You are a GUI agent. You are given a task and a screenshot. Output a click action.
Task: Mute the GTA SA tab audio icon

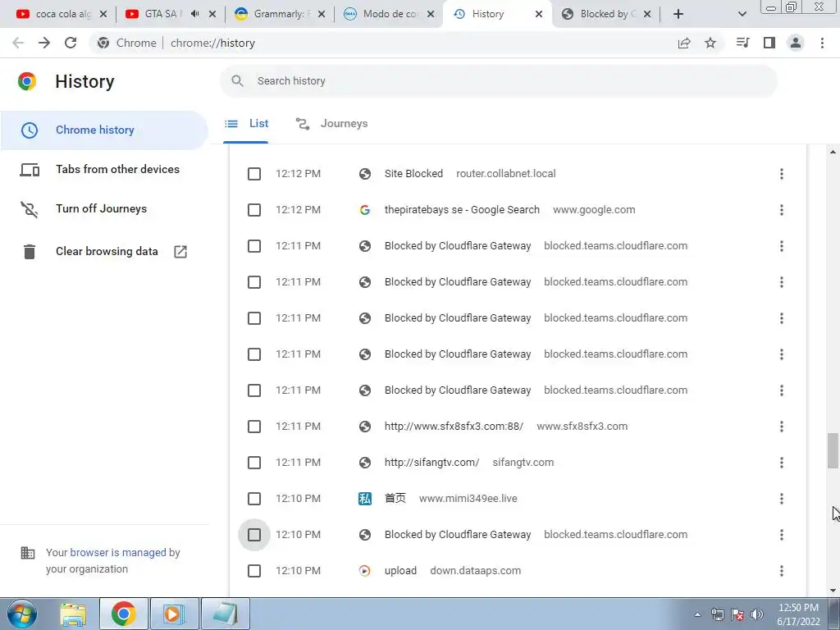tap(195, 14)
